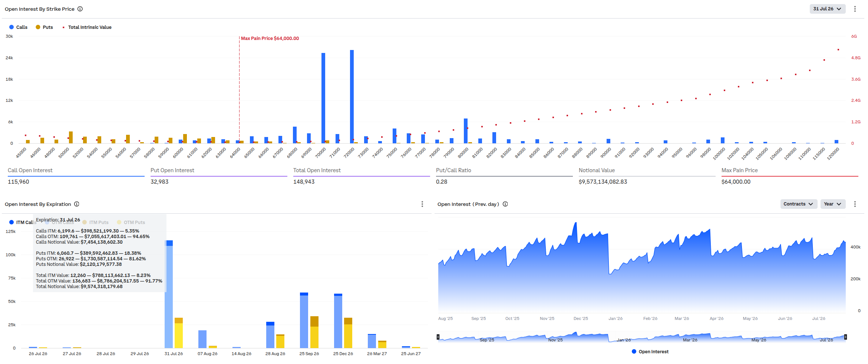This screenshot has width=868, height=364.
Task: Open the kebab menu of the strike price chart
Action: click(x=855, y=9)
